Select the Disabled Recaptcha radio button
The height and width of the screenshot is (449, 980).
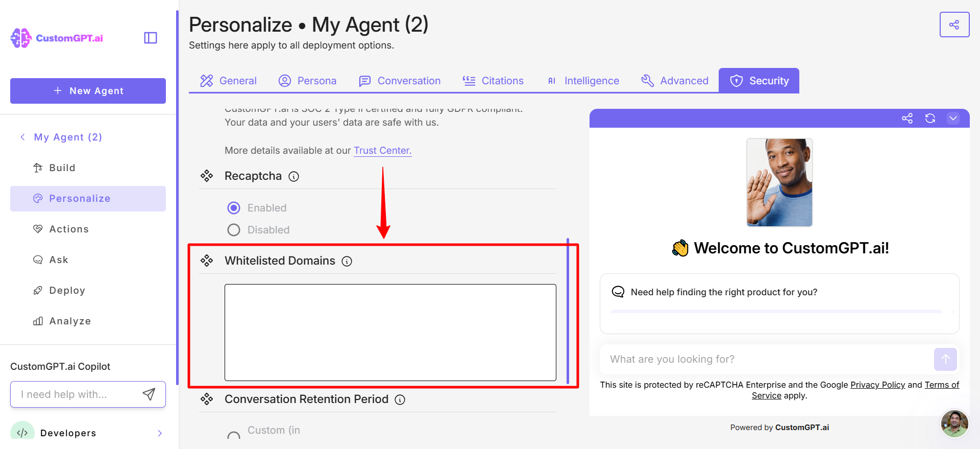pyautogui.click(x=234, y=230)
